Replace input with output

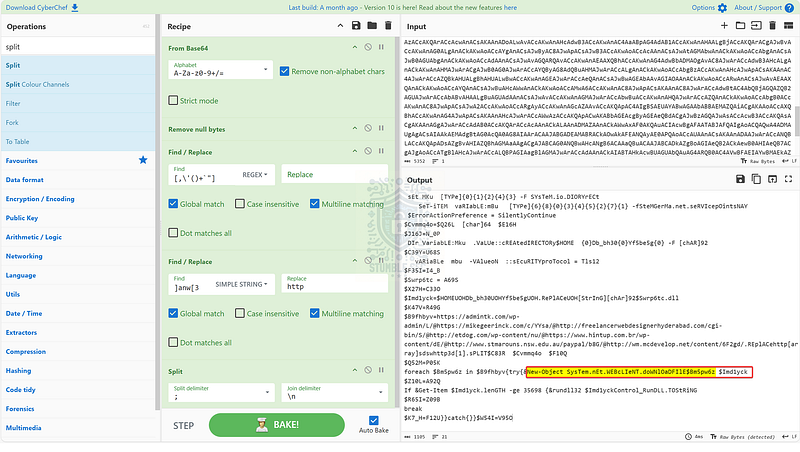pyautogui.click(x=772, y=179)
